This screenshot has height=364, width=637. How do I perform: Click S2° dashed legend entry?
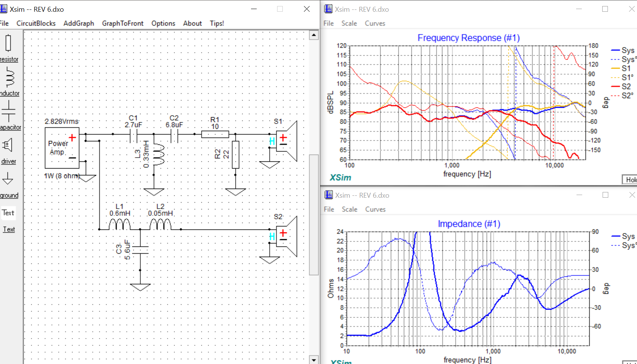point(622,96)
